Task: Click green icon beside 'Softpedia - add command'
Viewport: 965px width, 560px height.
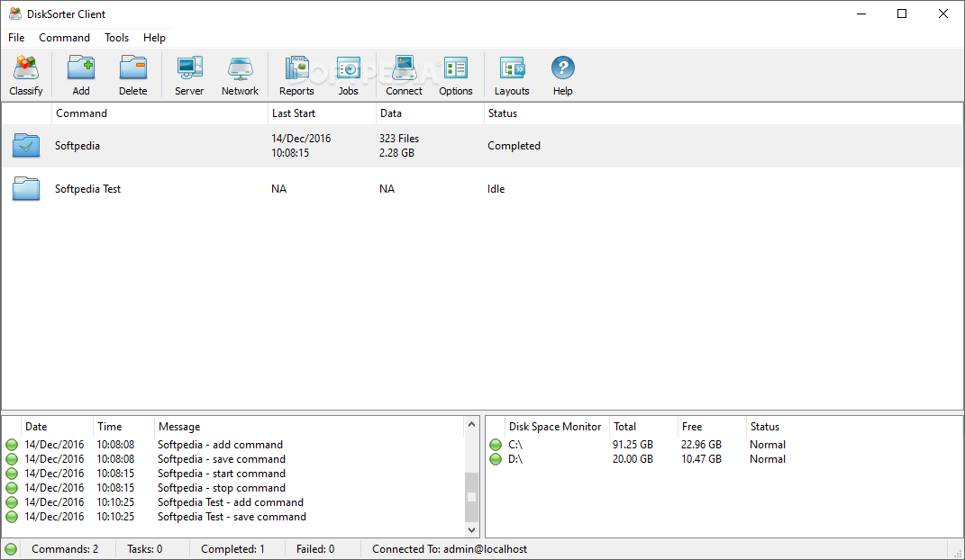Action: [x=12, y=445]
